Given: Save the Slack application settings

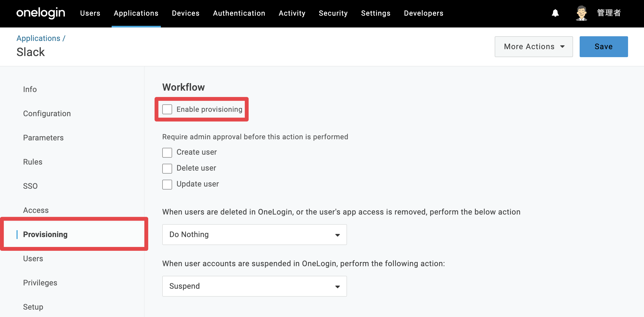Looking at the screenshot, I should coord(604,47).
